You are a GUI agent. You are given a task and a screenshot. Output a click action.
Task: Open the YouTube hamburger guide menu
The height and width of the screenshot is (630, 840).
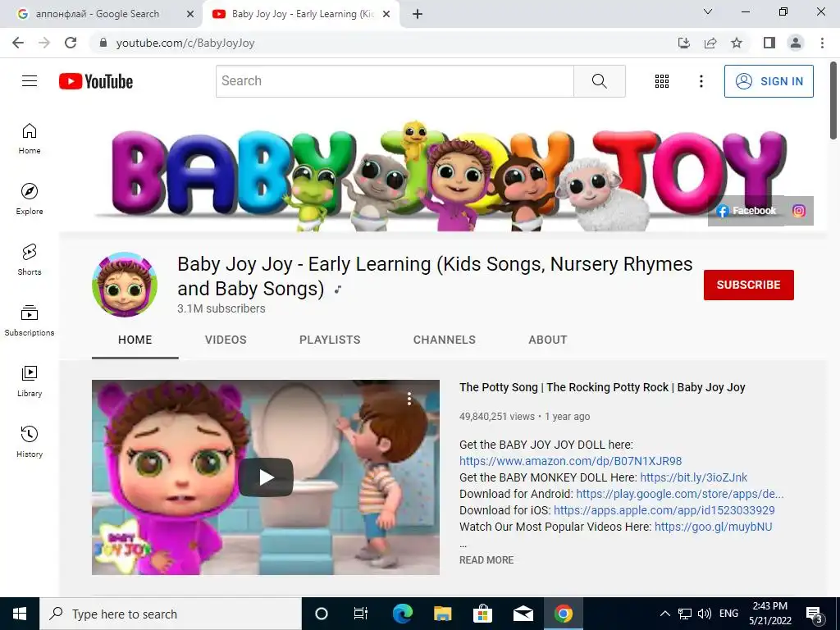coord(30,81)
